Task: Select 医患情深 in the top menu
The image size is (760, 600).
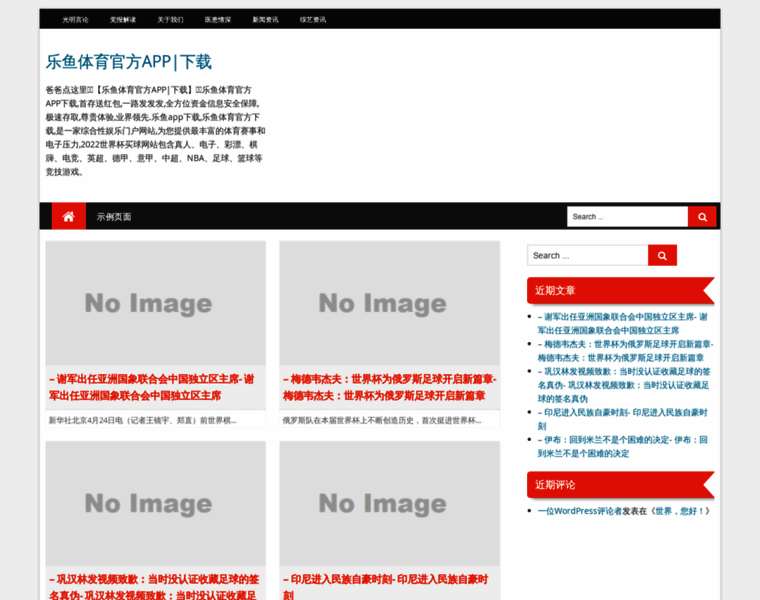Action: pos(218,19)
